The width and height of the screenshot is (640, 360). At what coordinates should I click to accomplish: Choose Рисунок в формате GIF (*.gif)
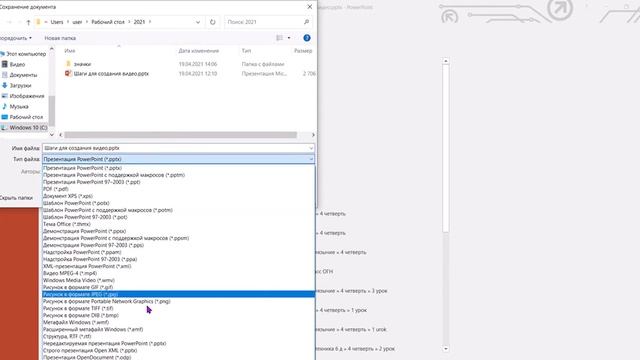click(x=178, y=287)
